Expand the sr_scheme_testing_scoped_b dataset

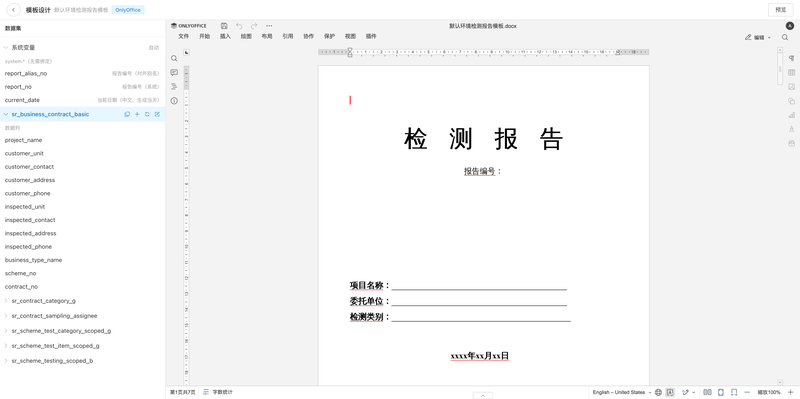click(x=6, y=361)
